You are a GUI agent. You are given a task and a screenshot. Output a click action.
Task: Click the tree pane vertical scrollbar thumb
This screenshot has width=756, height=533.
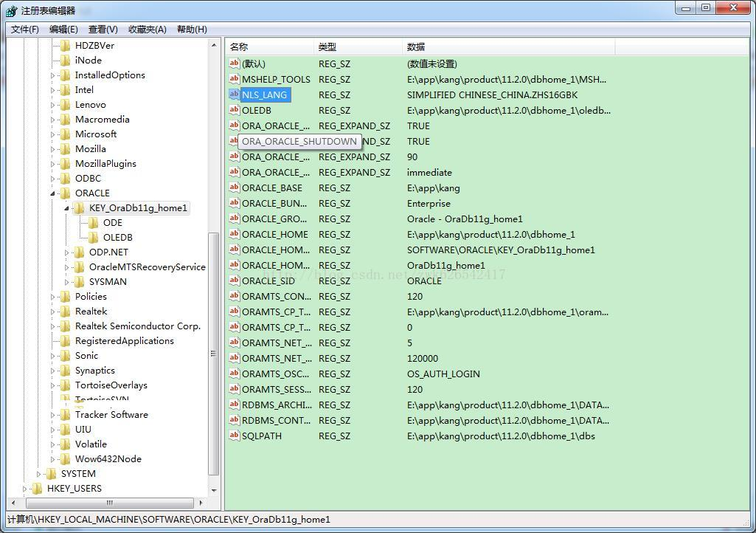[214, 354]
